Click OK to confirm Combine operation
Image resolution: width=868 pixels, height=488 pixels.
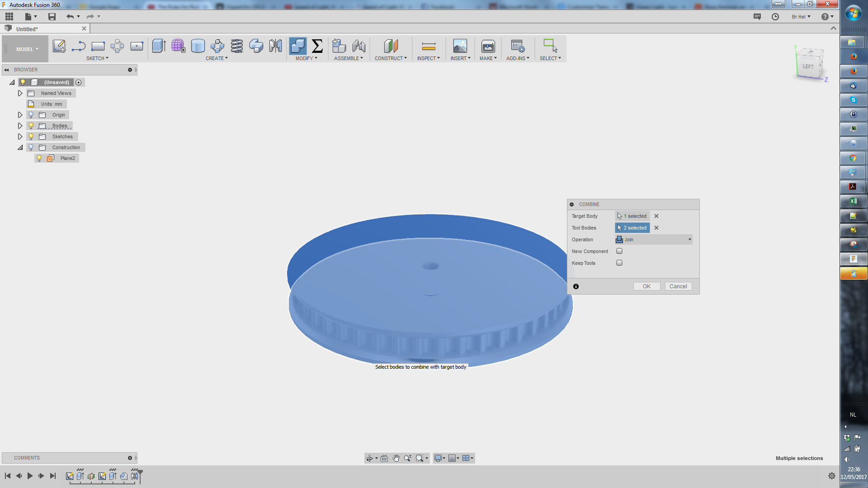coord(646,286)
